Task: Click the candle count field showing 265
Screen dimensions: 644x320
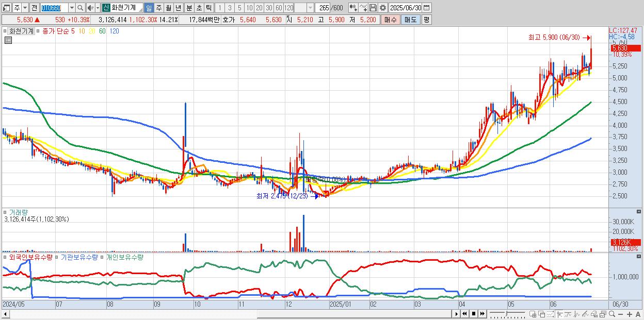Action: tap(323, 8)
